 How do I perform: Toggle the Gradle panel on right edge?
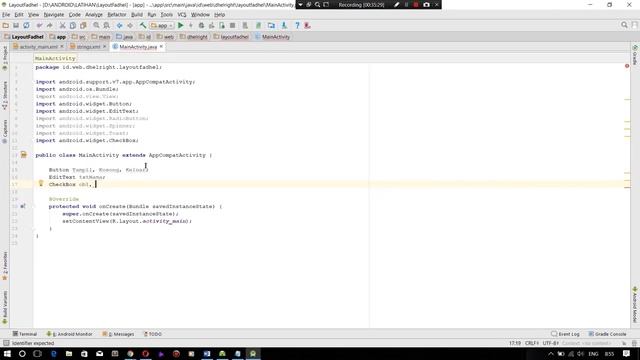click(x=635, y=55)
